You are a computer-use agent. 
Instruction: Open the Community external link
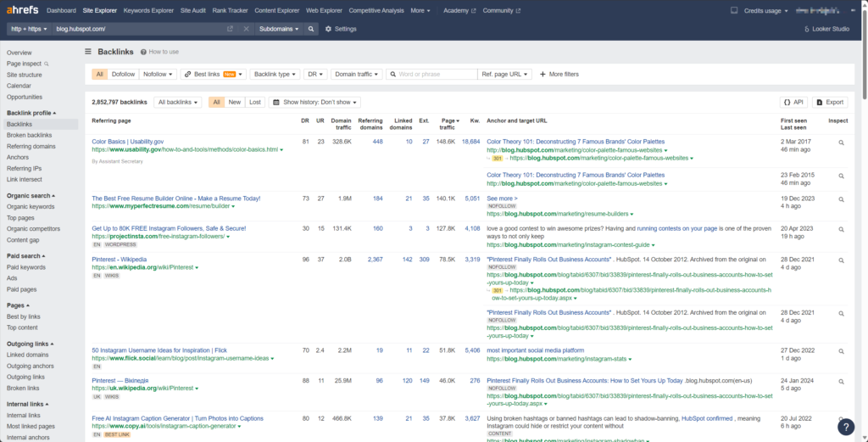coord(502,10)
